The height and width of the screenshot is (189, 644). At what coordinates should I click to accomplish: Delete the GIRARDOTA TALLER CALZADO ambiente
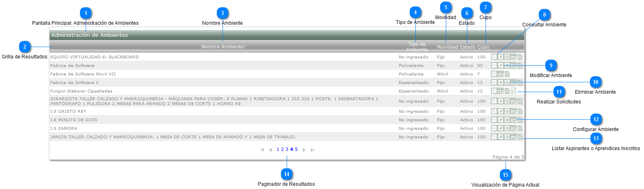(507, 101)
